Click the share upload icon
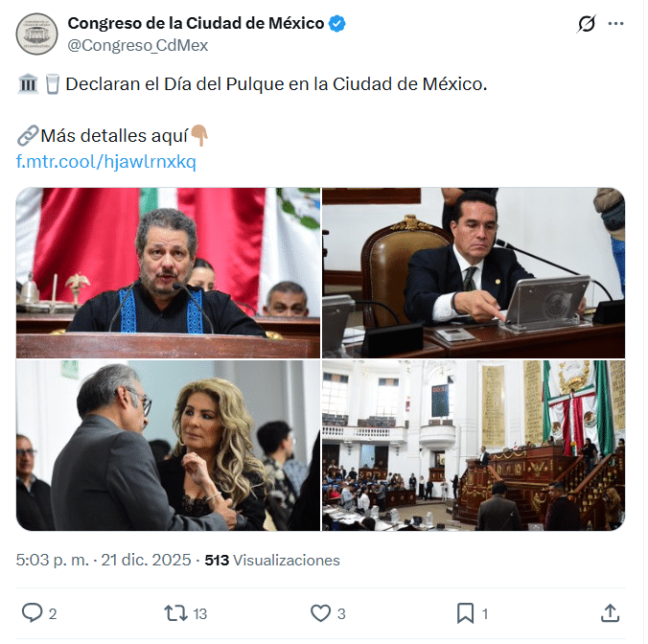 (610, 613)
